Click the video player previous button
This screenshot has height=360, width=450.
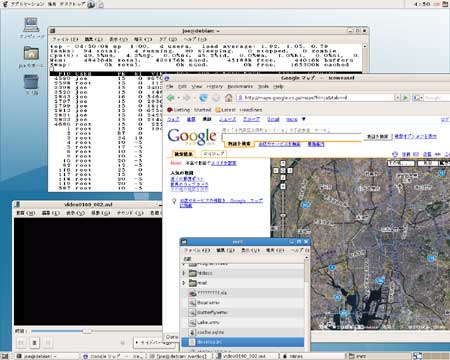tap(21, 342)
